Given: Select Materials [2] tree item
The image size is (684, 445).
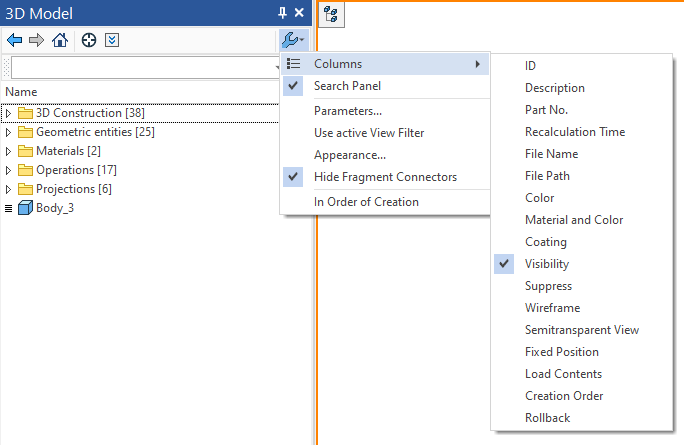Looking at the screenshot, I should pos(68,151).
